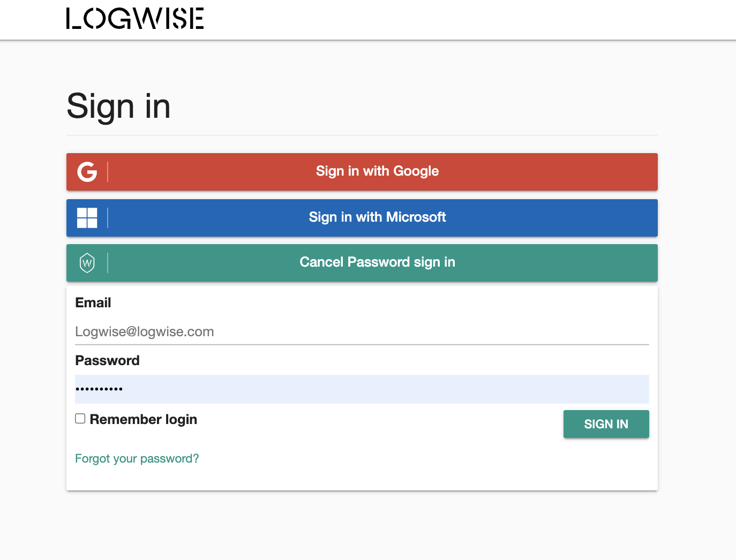Click the Logwise logo in the header
Screen dimensions: 736x560
[134, 18]
